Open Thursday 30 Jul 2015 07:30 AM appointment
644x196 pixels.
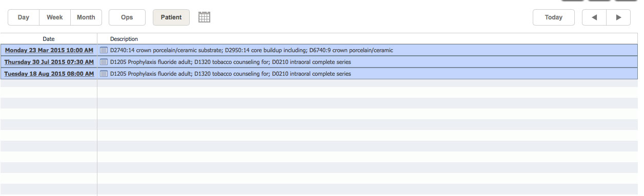coord(49,62)
